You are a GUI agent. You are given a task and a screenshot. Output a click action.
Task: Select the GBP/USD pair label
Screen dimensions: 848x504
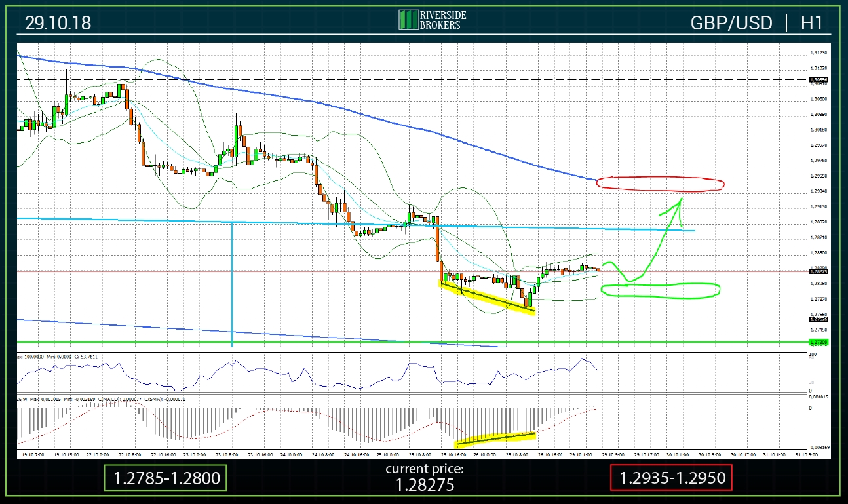[x=731, y=23]
